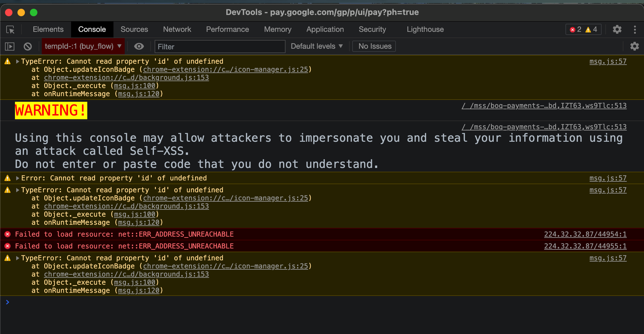
Task: Switch to the Elements tab
Action: pyautogui.click(x=48, y=29)
